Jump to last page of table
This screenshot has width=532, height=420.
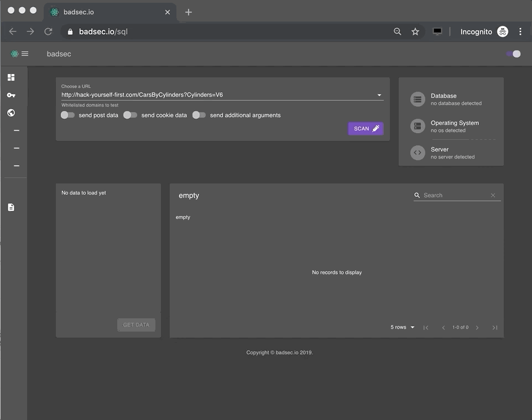[495, 328]
